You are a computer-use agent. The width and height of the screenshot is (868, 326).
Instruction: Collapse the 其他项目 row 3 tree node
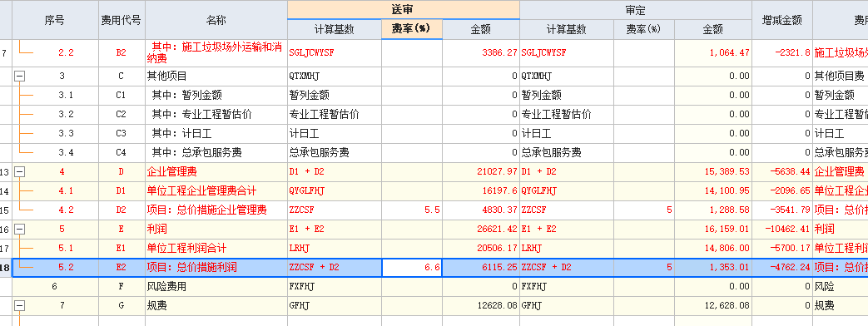click(x=19, y=77)
